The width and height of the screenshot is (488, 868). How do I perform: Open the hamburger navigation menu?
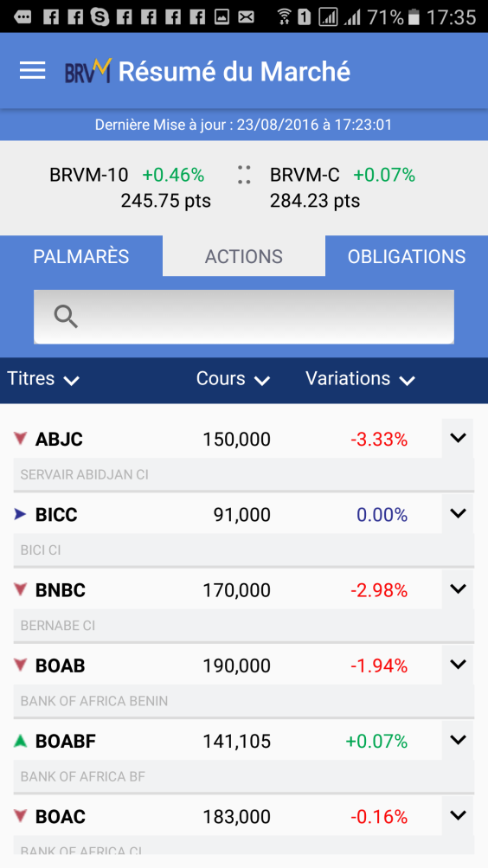[33, 71]
